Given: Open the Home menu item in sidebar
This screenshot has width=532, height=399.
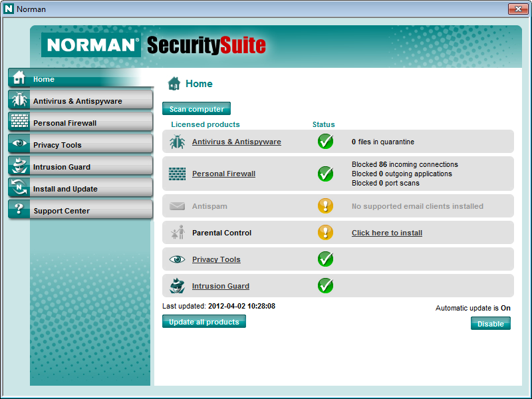Looking at the screenshot, I should coord(44,79).
